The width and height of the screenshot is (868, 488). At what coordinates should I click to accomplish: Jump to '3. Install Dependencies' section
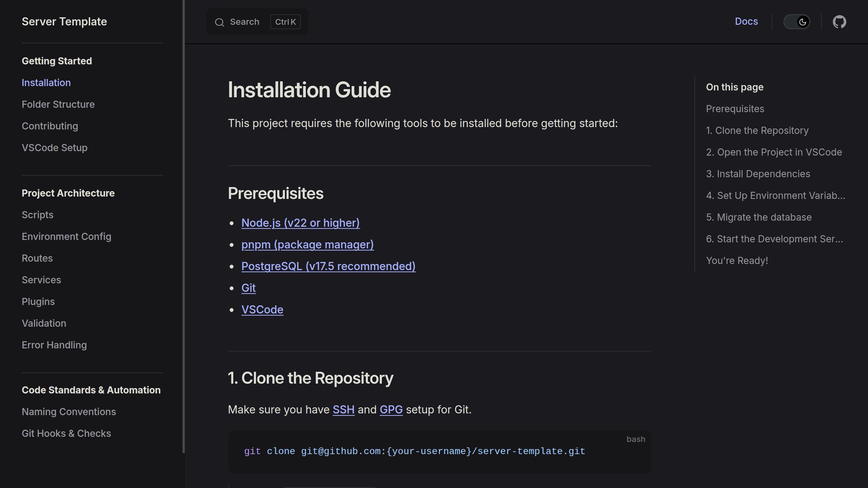[x=758, y=174]
